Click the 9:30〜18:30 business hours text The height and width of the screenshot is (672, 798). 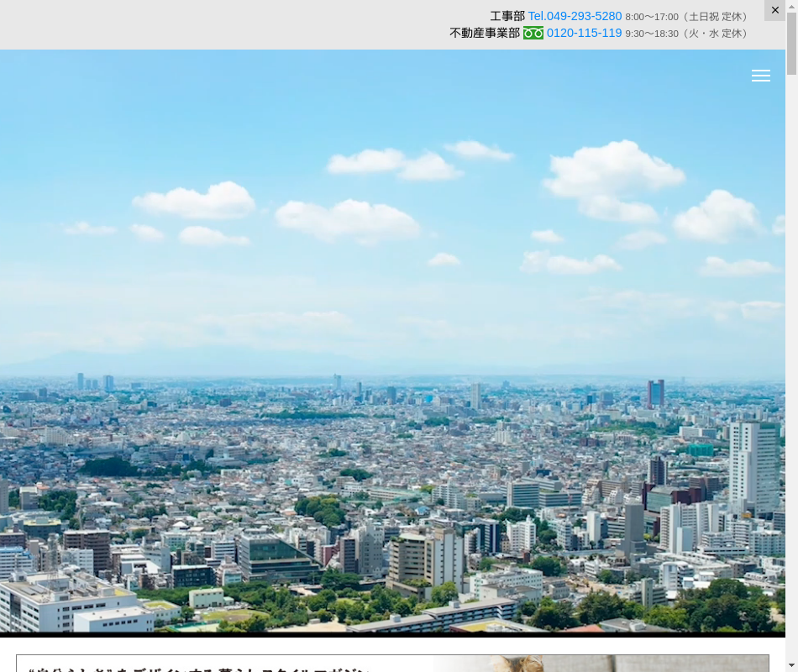pos(651,34)
